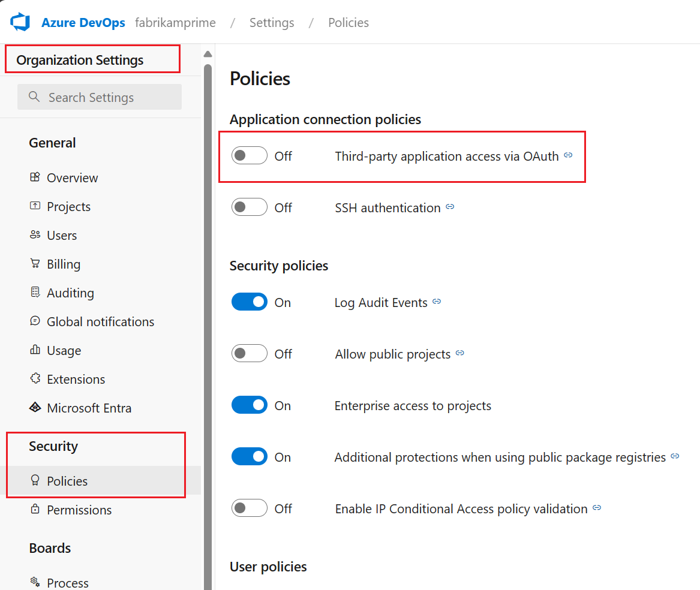Click the Microsoft Entra diamond icon
The height and width of the screenshot is (590, 700).
[35, 408]
